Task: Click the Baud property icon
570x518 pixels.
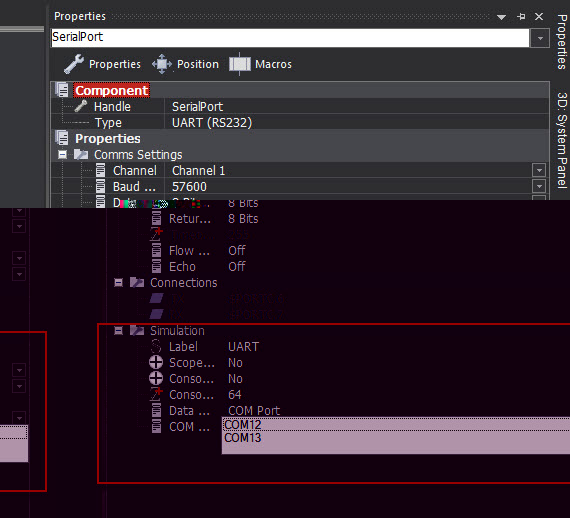Action: [100, 186]
